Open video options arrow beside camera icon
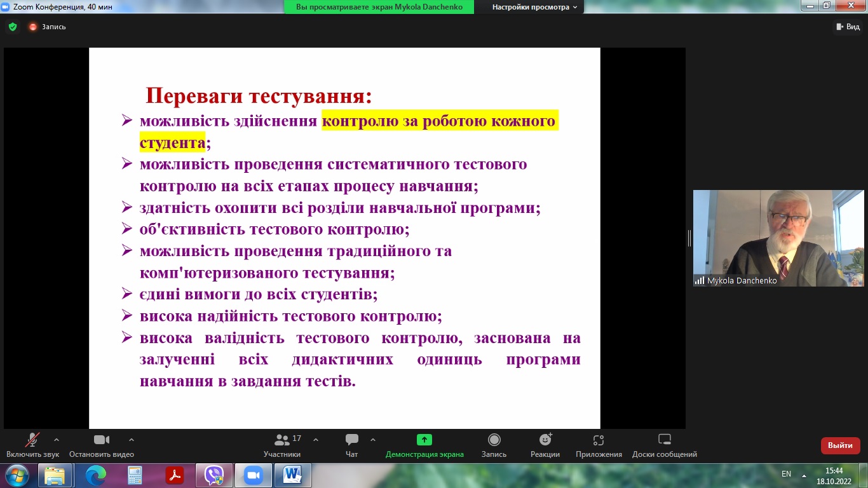Viewport: 868px width, 488px height. click(132, 440)
